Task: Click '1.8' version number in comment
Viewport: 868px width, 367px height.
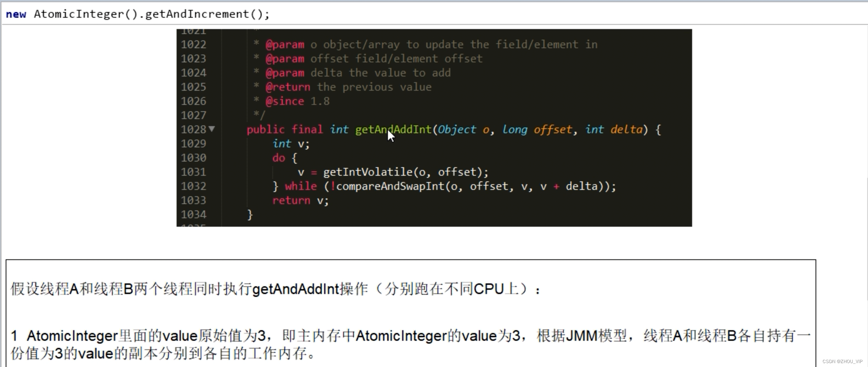Action: 320,101
